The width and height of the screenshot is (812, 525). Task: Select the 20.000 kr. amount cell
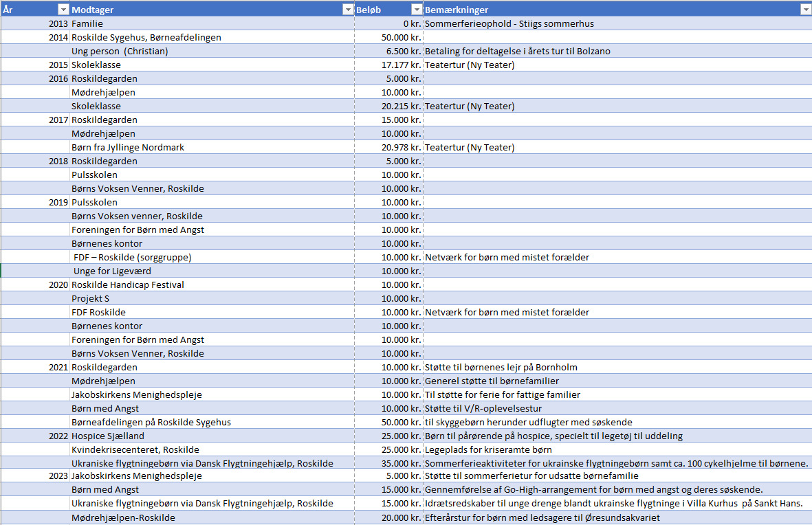(388, 517)
